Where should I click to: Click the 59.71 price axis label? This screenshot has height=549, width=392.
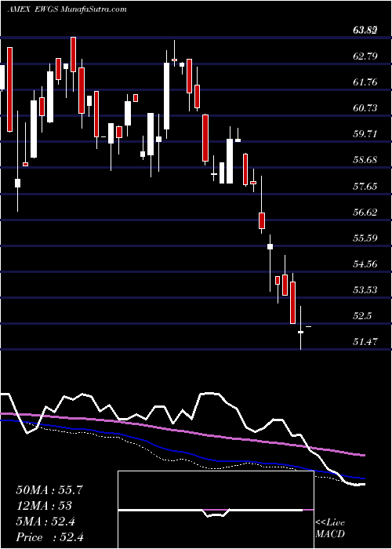[365, 134]
